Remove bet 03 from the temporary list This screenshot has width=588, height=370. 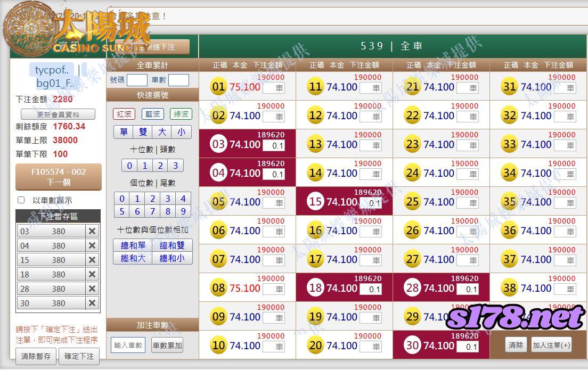(x=92, y=231)
